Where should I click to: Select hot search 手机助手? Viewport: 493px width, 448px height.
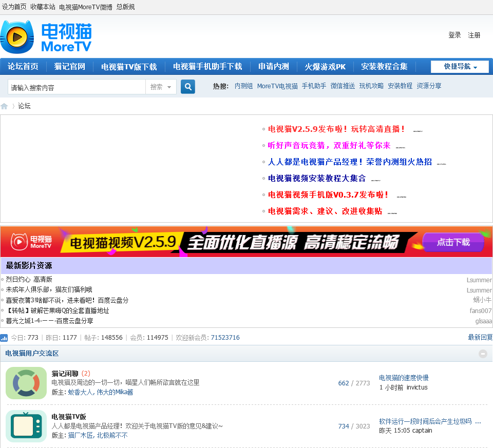pos(314,86)
